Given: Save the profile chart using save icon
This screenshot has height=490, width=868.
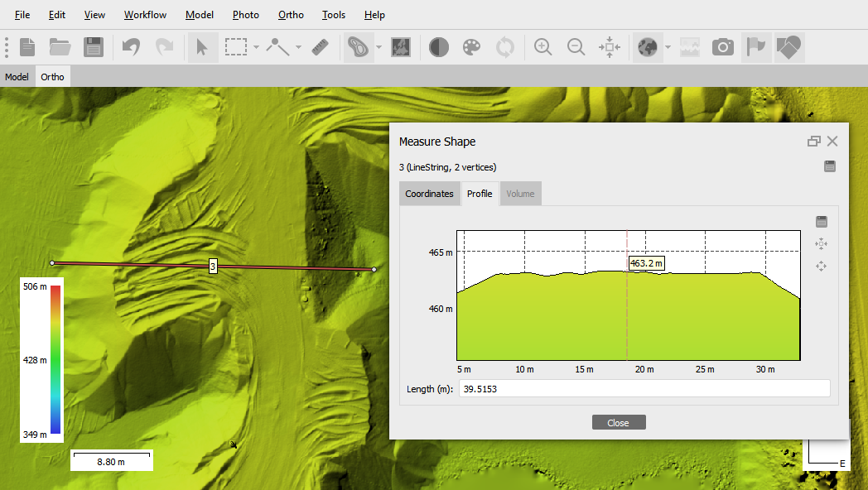Looking at the screenshot, I should pyautogui.click(x=822, y=222).
